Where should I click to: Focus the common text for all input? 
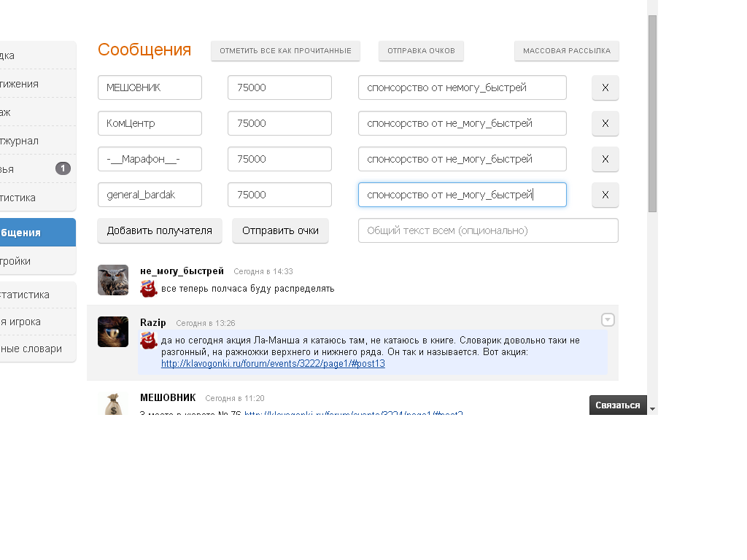point(488,230)
